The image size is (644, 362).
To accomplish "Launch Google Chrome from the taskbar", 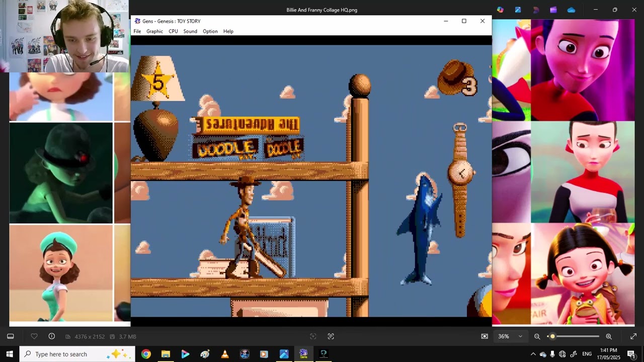I will tap(146, 354).
